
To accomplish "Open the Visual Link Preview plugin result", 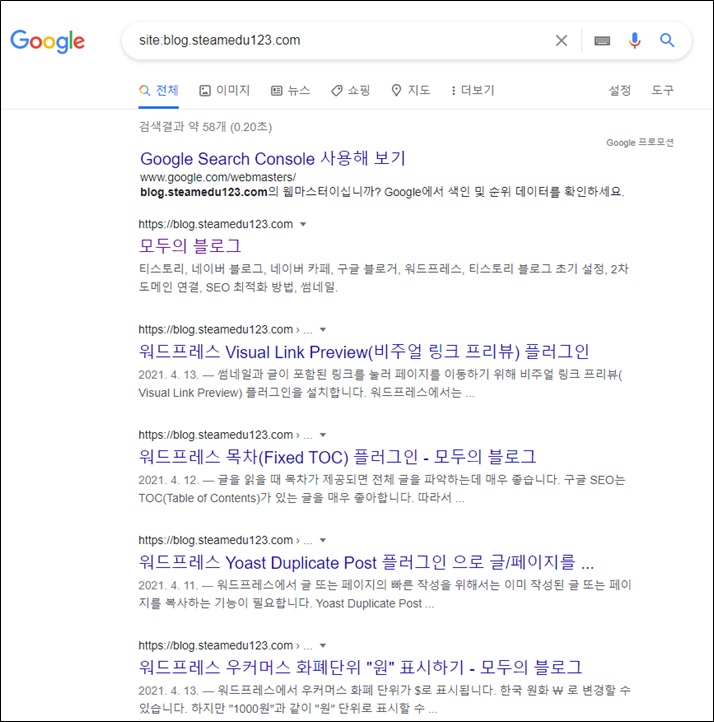I will click(x=364, y=352).
